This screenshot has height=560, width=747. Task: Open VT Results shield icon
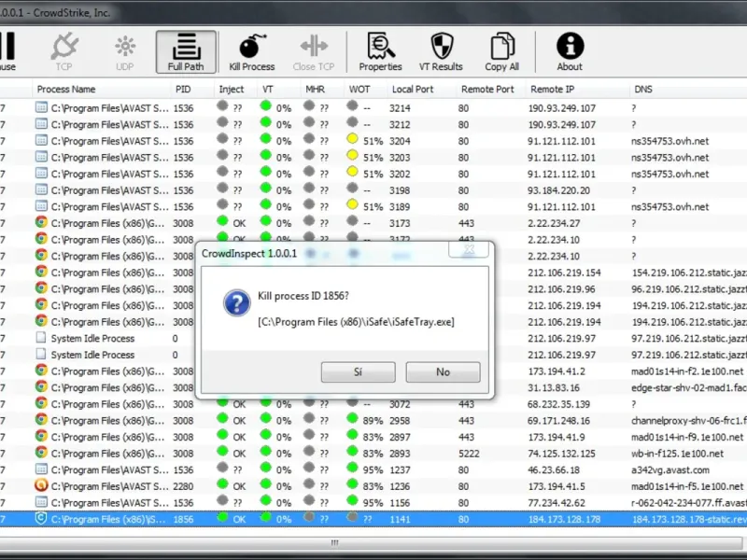pyautogui.click(x=441, y=51)
